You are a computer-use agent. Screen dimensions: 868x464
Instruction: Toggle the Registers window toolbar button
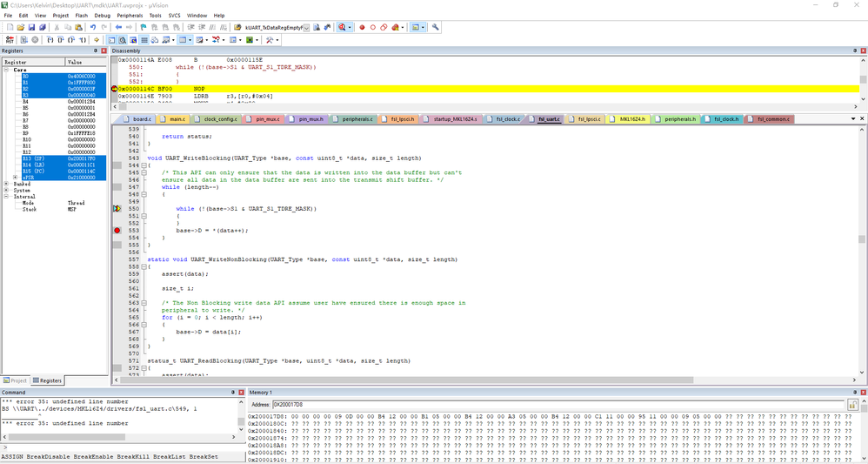pos(144,40)
